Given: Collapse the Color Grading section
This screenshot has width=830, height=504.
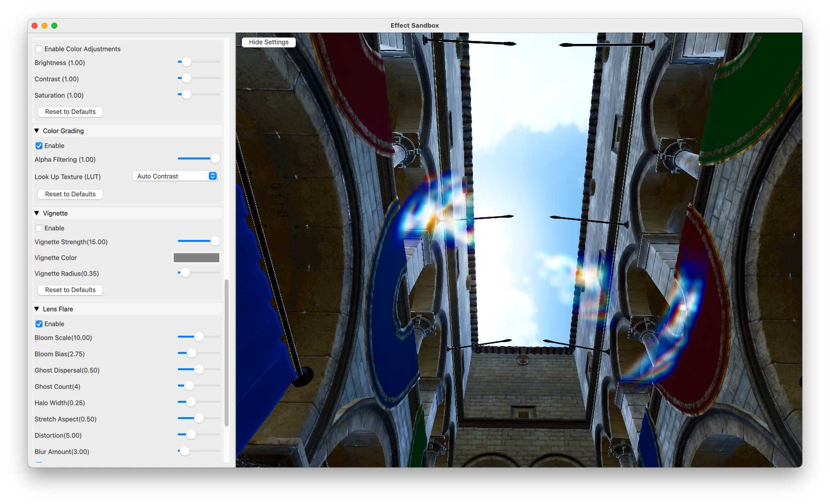Looking at the screenshot, I should pos(37,130).
